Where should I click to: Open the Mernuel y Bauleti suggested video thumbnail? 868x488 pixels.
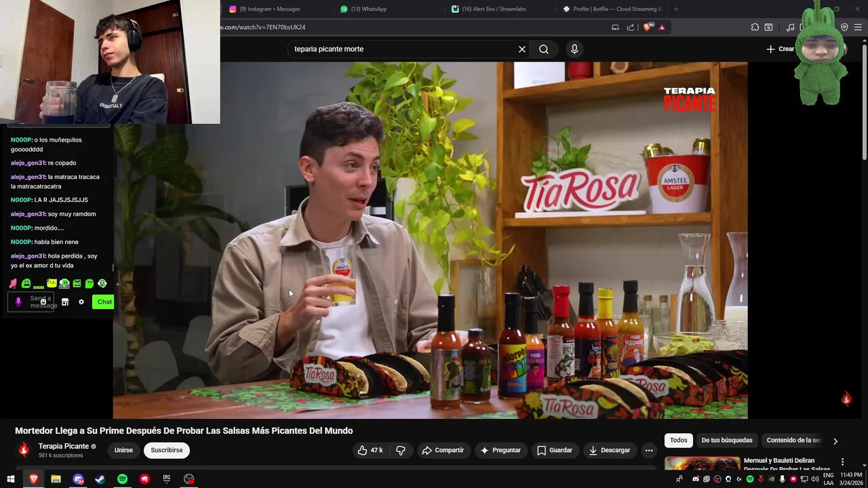click(703, 464)
